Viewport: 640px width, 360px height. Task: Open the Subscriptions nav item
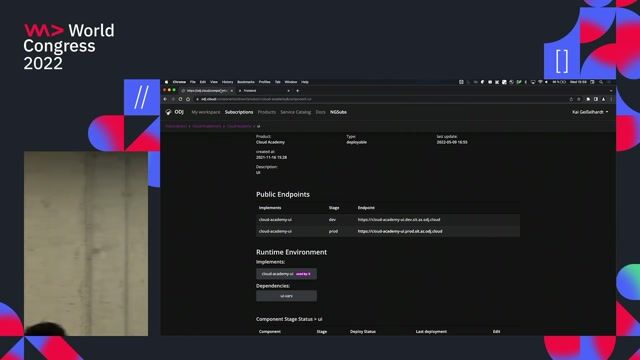[x=239, y=112]
